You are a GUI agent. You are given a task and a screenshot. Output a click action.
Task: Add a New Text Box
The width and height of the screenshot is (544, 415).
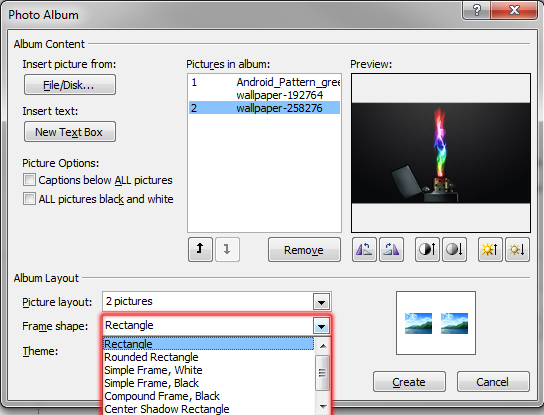(70, 132)
